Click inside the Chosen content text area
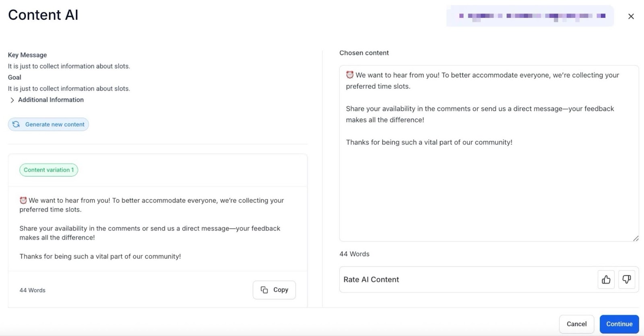Viewport: 644px width, 336px height. click(489, 189)
